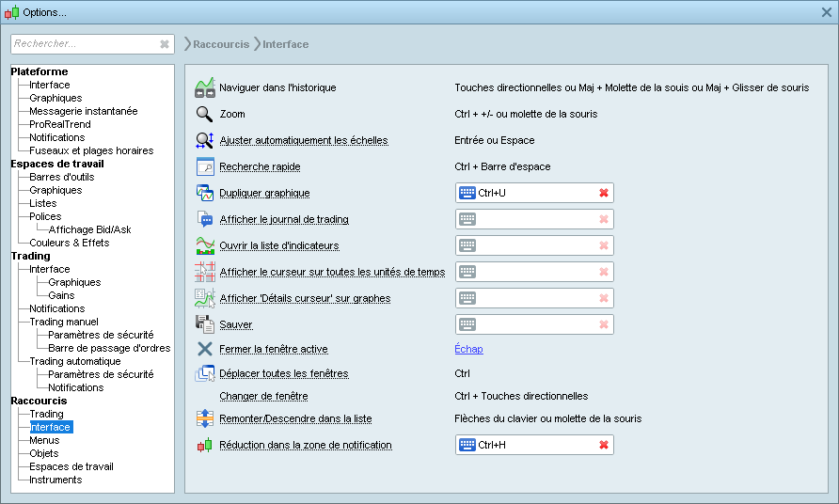Click the Naviguer dans l'historique icon

click(x=205, y=87)
